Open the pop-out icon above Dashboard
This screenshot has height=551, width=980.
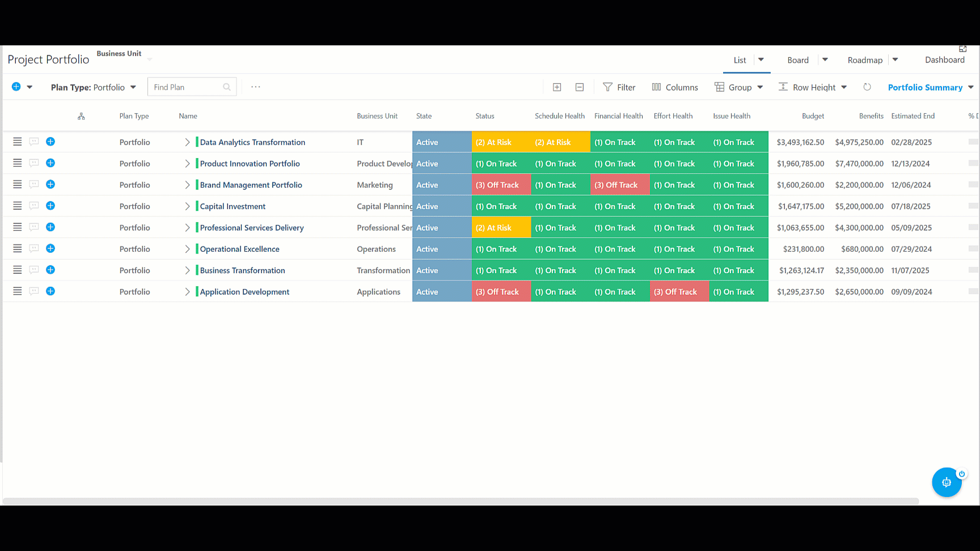pyautogui.click(x=962, y=49)
